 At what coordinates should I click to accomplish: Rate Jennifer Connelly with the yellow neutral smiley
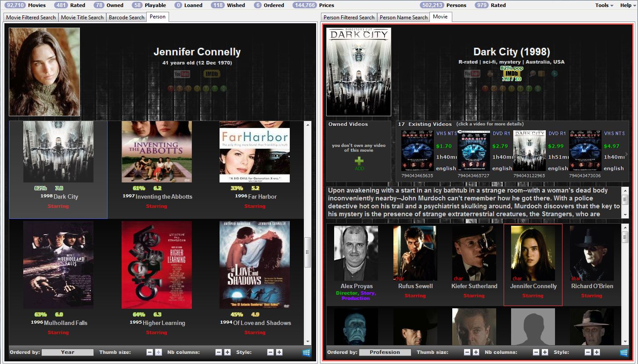[x=197, y=89]
